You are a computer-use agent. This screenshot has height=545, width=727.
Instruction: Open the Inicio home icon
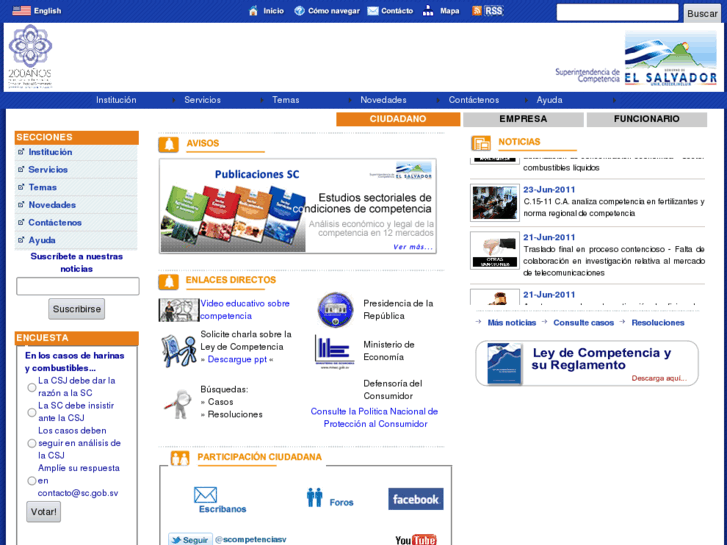[253, 11]
